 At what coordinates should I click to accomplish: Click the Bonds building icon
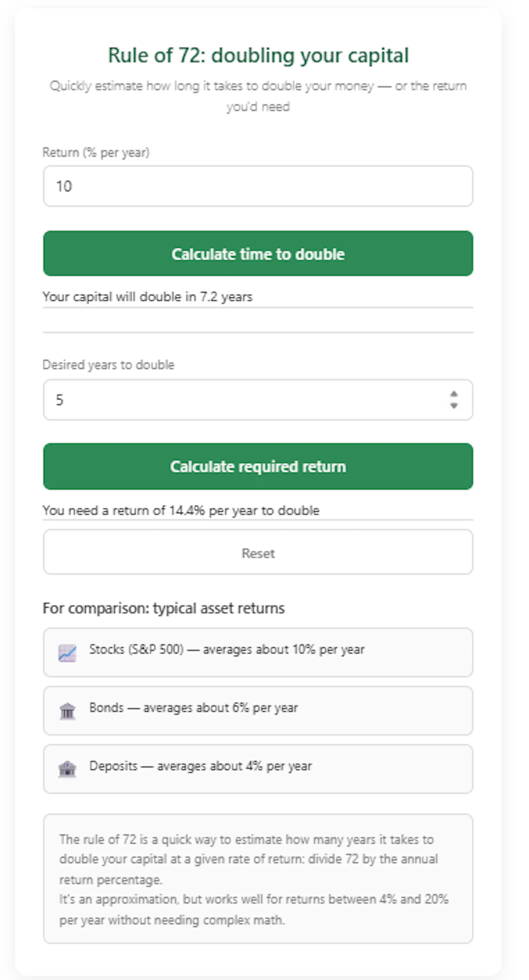click(67, 711)
